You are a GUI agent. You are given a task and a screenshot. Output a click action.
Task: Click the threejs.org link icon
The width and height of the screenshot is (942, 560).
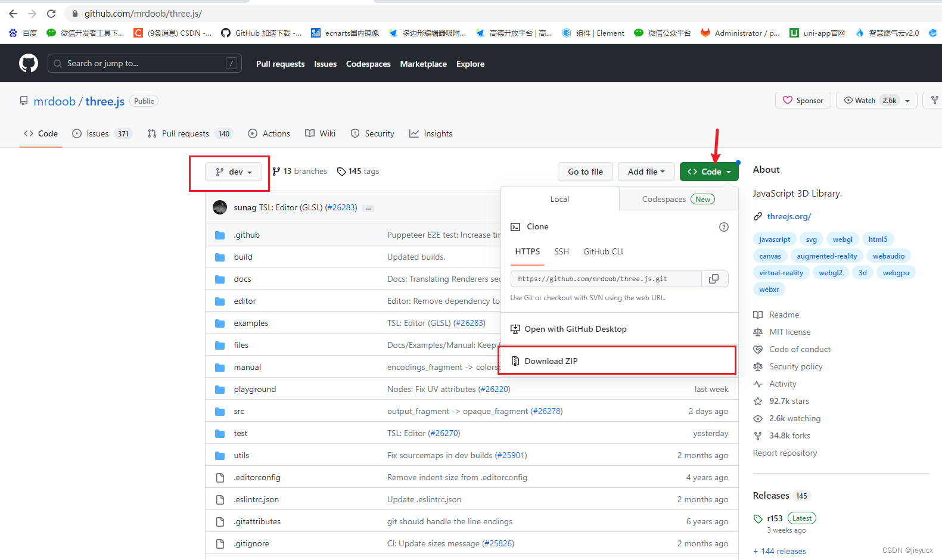pos(758,216)
